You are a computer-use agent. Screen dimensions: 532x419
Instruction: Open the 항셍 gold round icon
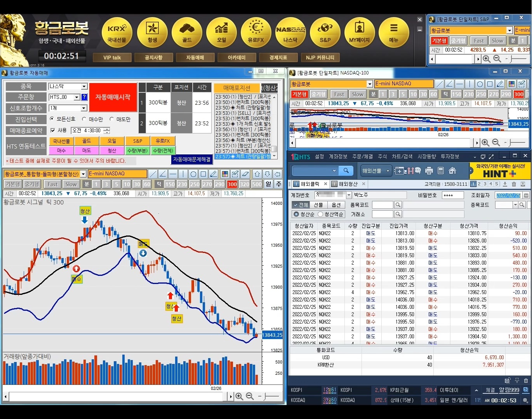click(152, 32)
